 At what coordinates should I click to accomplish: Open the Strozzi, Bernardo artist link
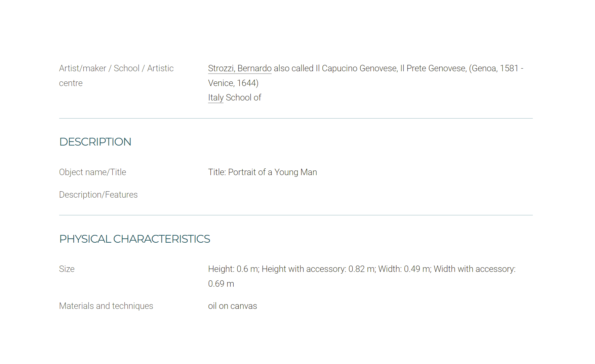(x=240, y=68)
